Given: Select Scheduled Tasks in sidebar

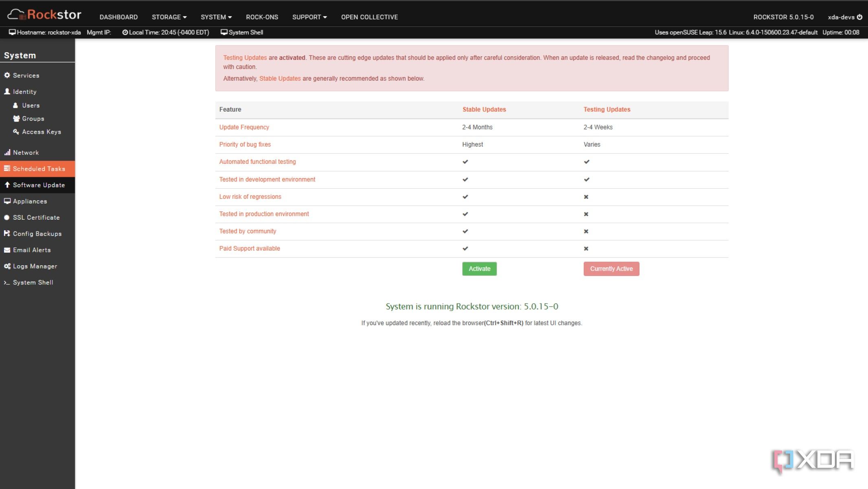Looking at the screenshot, I should [x=37, y=169].
